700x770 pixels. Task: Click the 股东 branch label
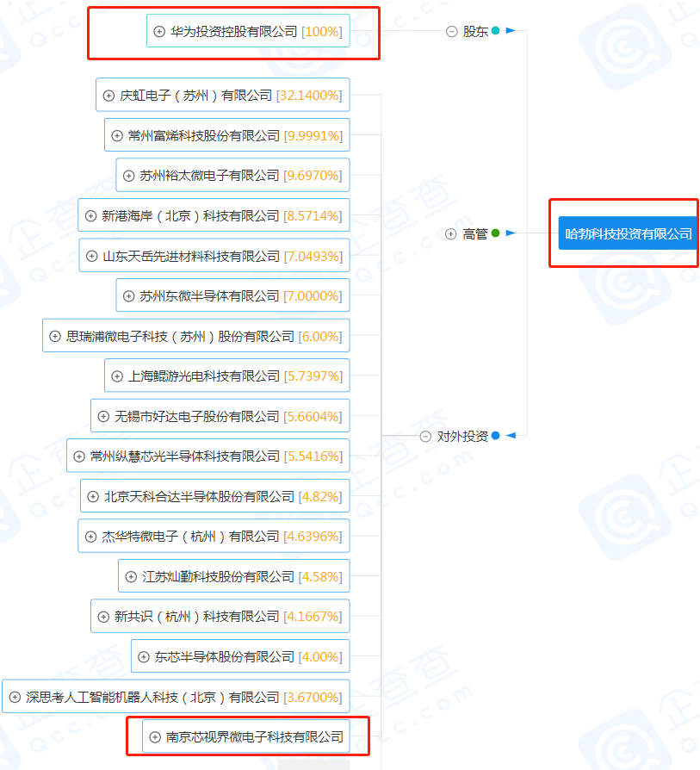pos(475,31)
